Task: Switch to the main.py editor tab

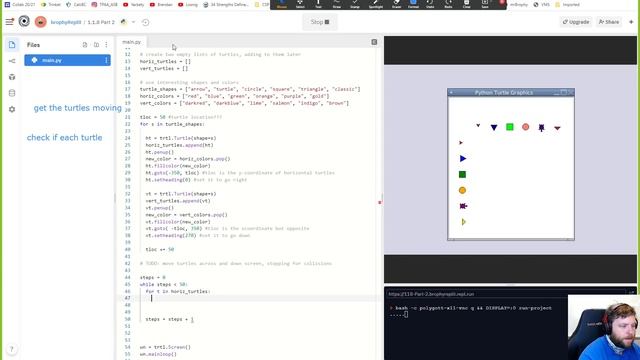Action: pos(131,42)
